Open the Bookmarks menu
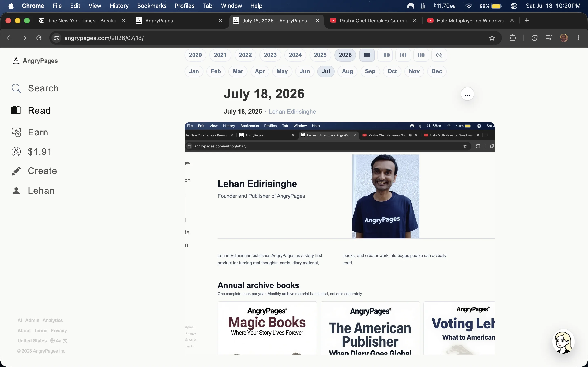The image size is (588, 367). pos(152,6)
